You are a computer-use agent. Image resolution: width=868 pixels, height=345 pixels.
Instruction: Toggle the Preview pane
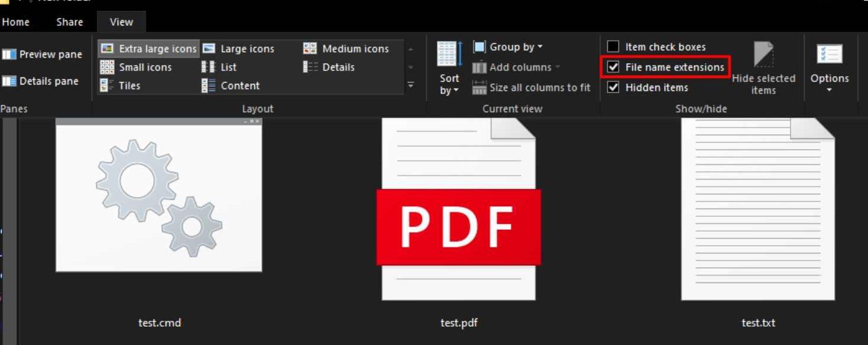pos(42,54)
